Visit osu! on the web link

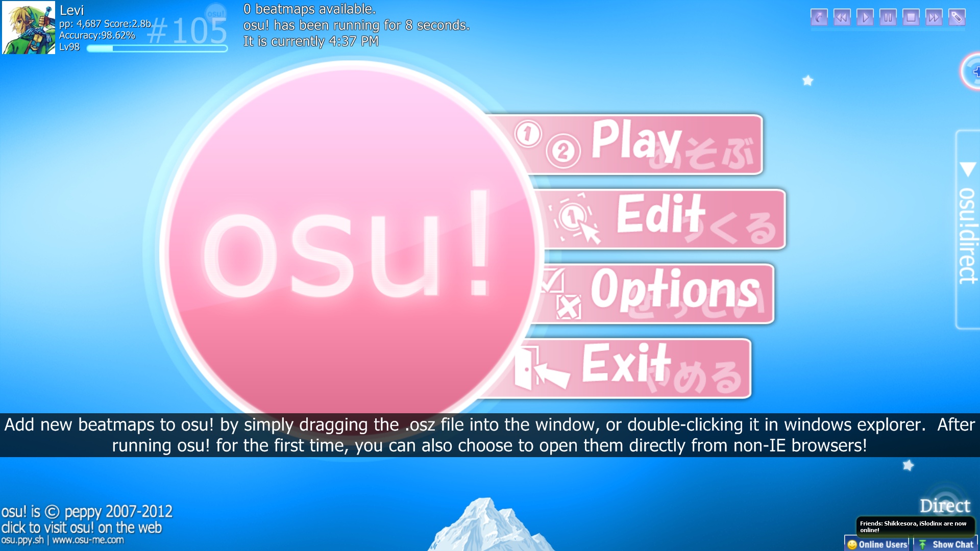pyautogui.click(x=82, y=528)
